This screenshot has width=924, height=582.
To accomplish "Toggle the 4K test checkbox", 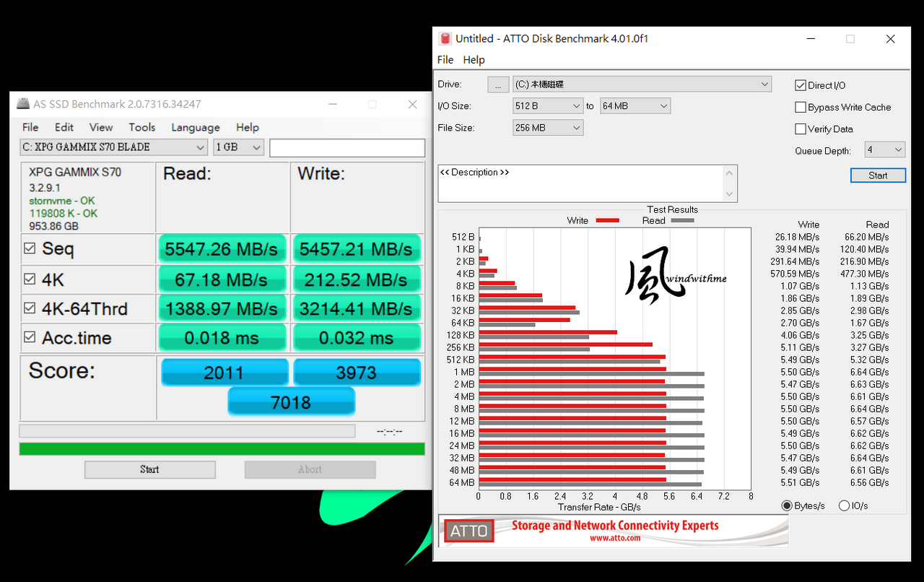I will (30, 279).
